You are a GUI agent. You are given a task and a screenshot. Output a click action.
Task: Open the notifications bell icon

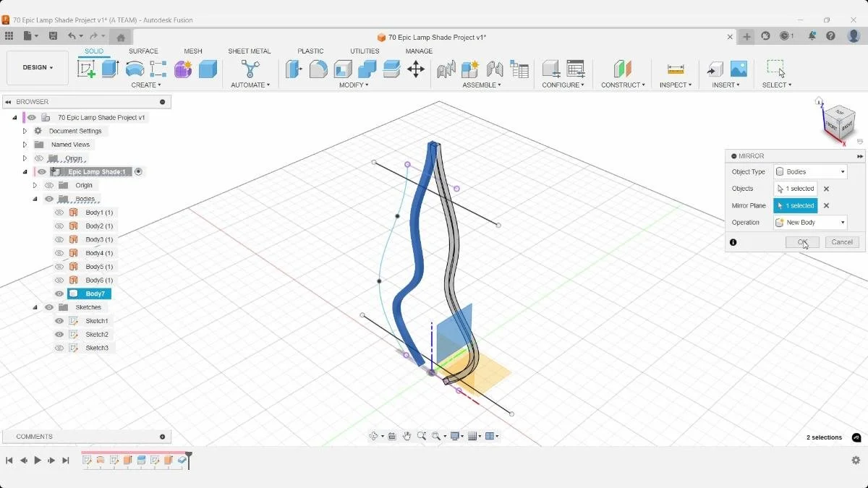tap(811, 36)
